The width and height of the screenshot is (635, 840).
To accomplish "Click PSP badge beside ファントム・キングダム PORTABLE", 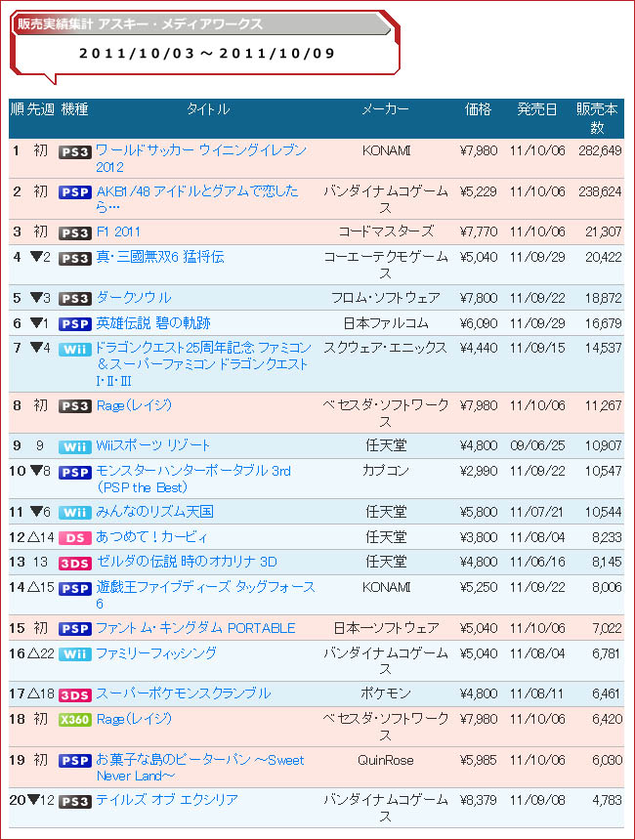I will (x=75, y=629).
